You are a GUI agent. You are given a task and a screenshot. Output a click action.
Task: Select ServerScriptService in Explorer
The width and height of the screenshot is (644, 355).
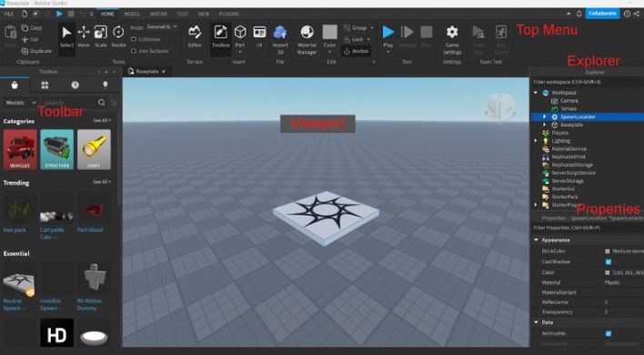pos(573,173)
